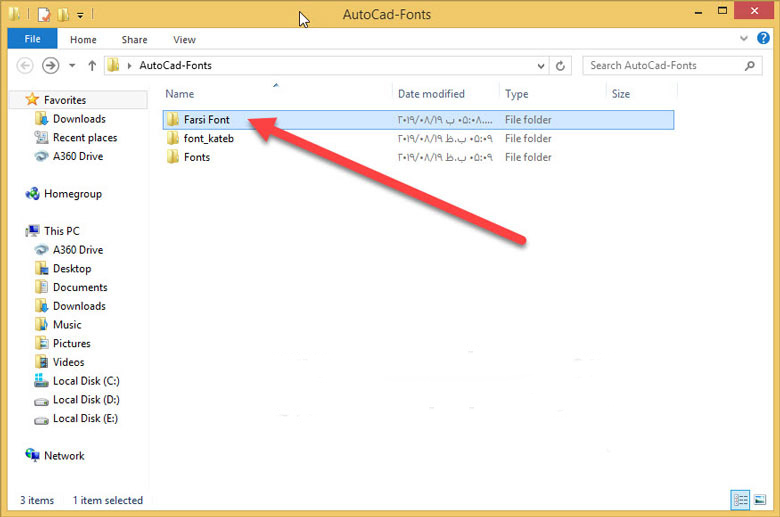Select the Fonts folder
The height and width of the screenshot is (517, 780).
(x=197, y=157)
